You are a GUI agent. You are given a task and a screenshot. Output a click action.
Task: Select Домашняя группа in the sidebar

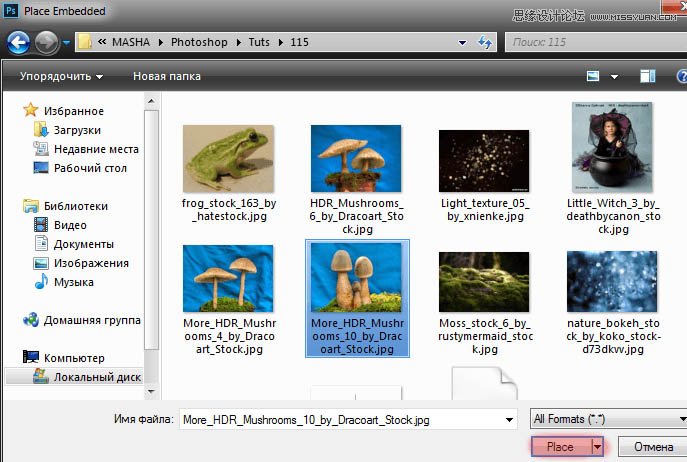coord(92,320)
